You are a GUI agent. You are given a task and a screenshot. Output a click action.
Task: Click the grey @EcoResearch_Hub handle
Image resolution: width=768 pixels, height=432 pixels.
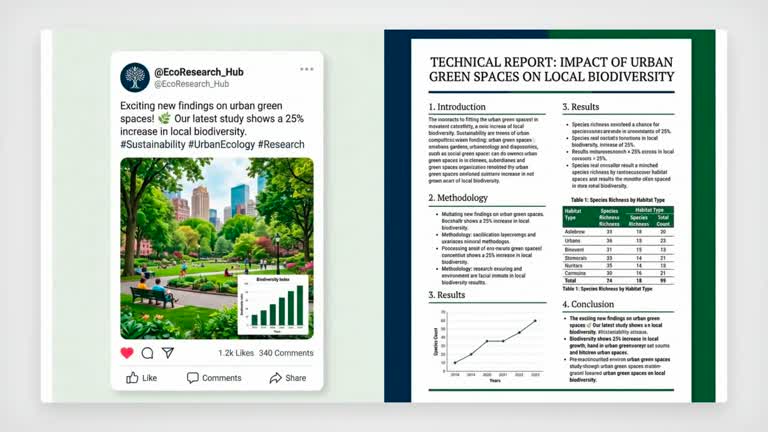coord(192,84)
